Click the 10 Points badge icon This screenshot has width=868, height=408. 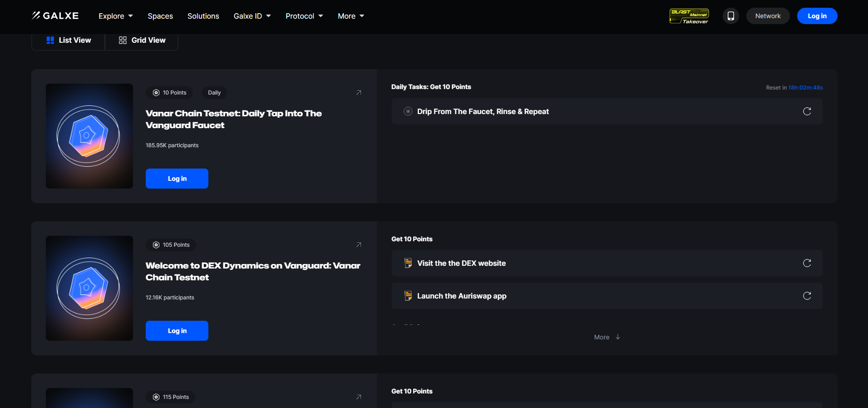(156, 93)
